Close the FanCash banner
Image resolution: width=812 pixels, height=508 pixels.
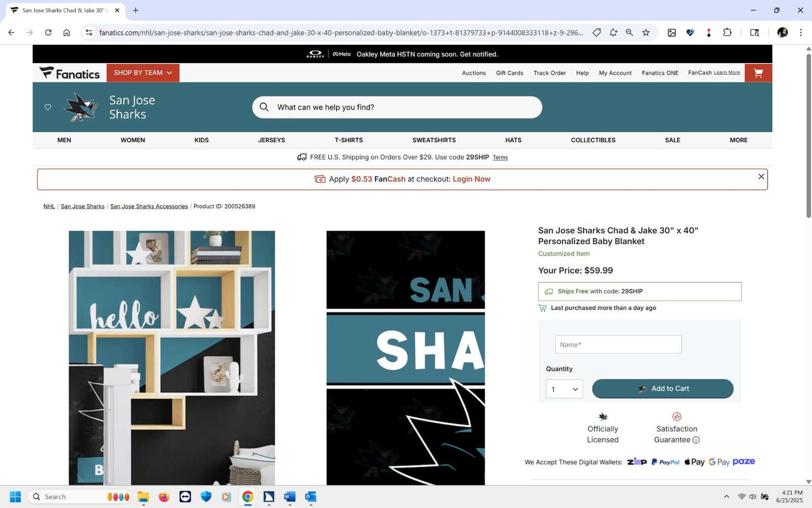pyautogui.click(x=761, y=176)
